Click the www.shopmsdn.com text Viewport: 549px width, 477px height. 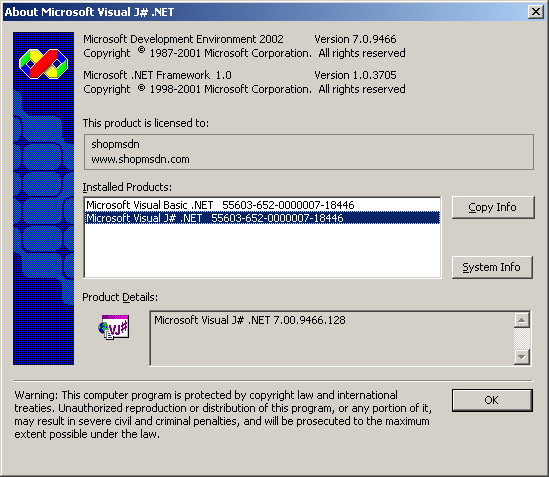(140, 159)
